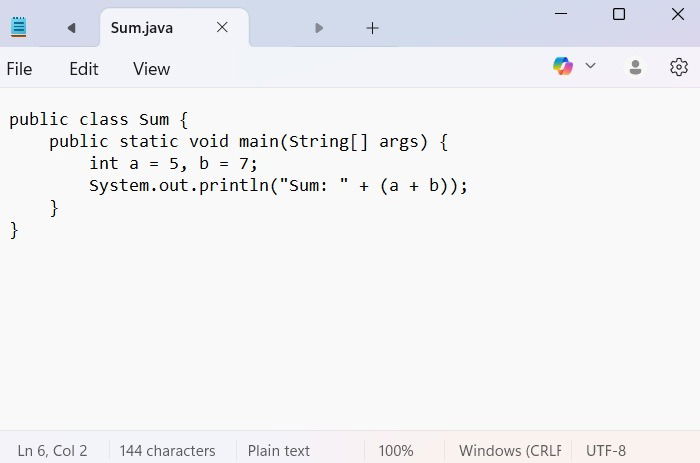Select the Sum.java tab
700x463 pixels.
coord(142,28)
